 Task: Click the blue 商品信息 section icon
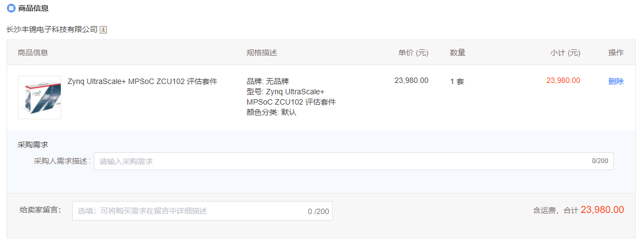(11, 8)
